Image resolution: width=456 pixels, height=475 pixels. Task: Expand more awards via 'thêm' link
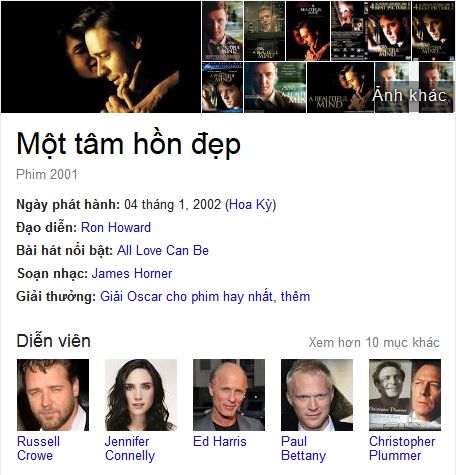click(296, 296)
